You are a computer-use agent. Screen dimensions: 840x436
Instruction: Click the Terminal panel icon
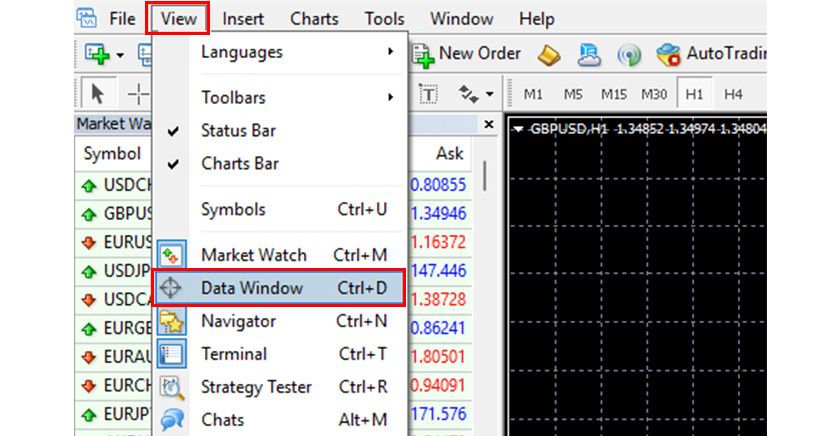172,354
